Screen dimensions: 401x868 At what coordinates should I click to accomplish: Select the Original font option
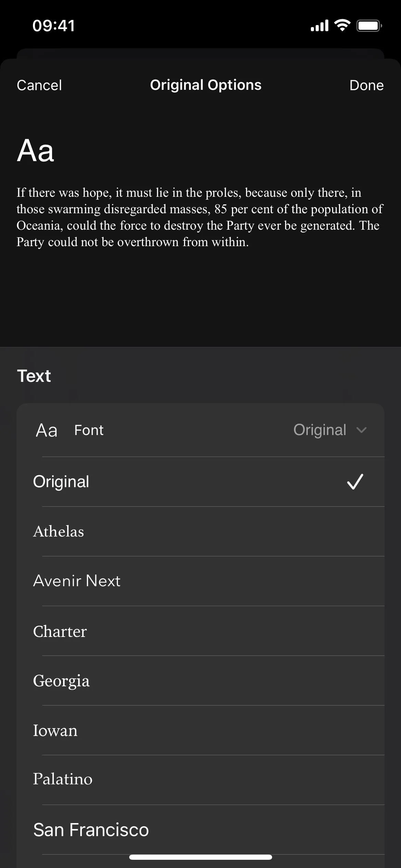(200, 482)
